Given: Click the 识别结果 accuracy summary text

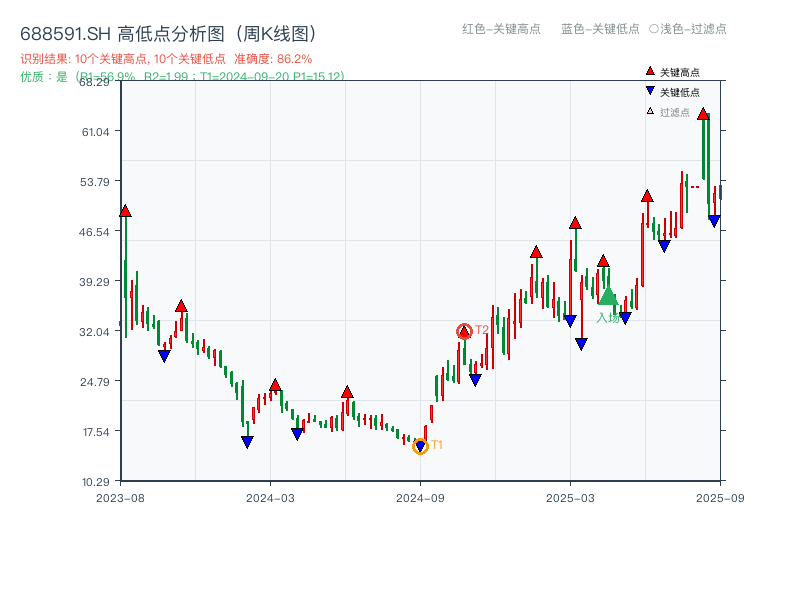Looking at the screenshot, I should (x=165, y=58).
